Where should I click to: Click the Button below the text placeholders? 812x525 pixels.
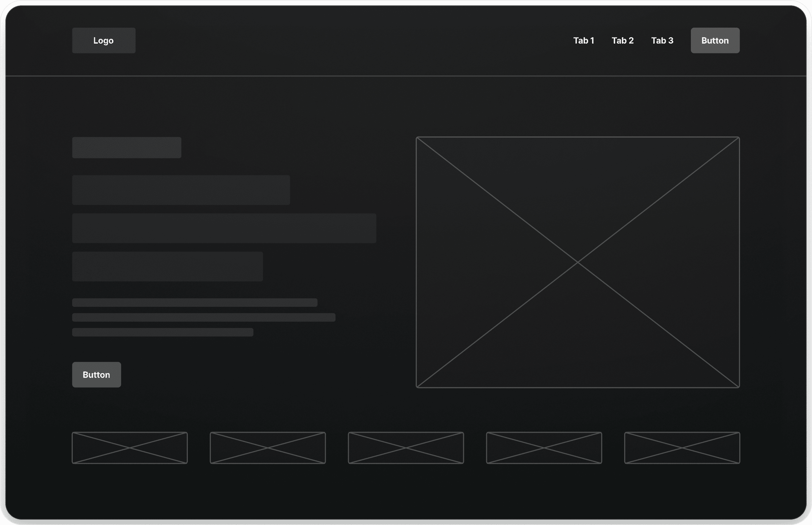click(x=96, y=375)
